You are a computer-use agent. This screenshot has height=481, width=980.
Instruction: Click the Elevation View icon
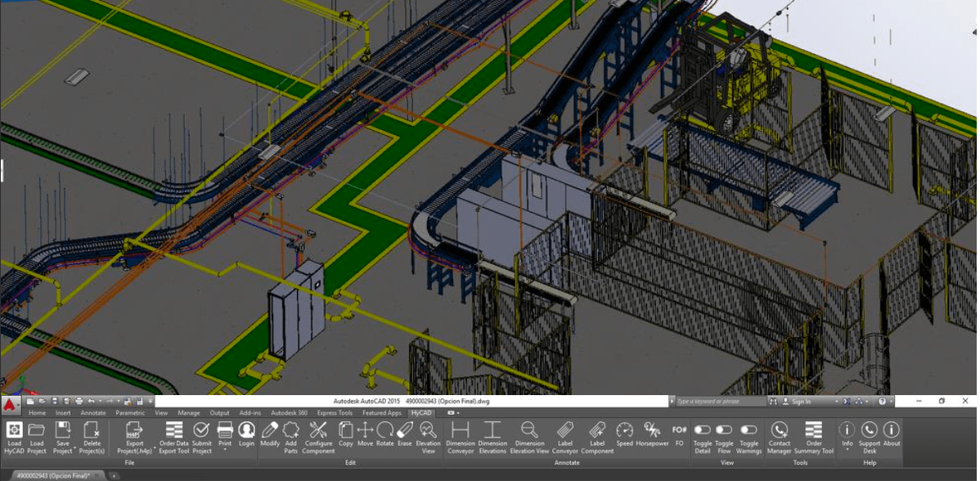coord(428,430)
